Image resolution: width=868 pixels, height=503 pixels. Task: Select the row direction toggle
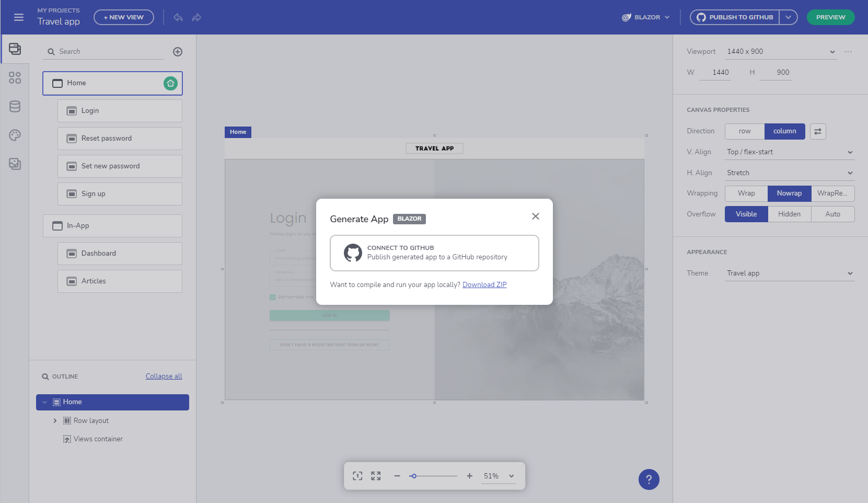click(x=744, y=131)
